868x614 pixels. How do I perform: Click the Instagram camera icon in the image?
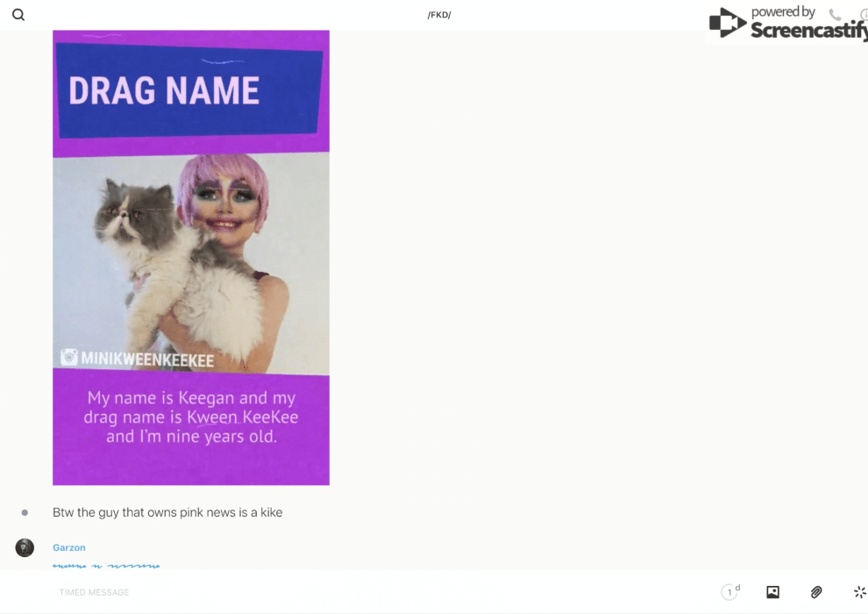click(x=68, y=358)
